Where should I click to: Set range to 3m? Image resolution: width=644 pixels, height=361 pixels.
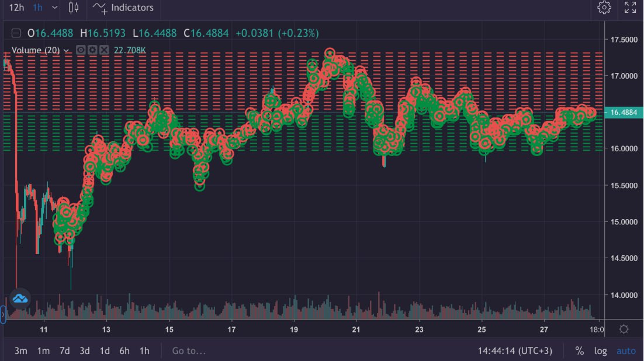(20, 350)
